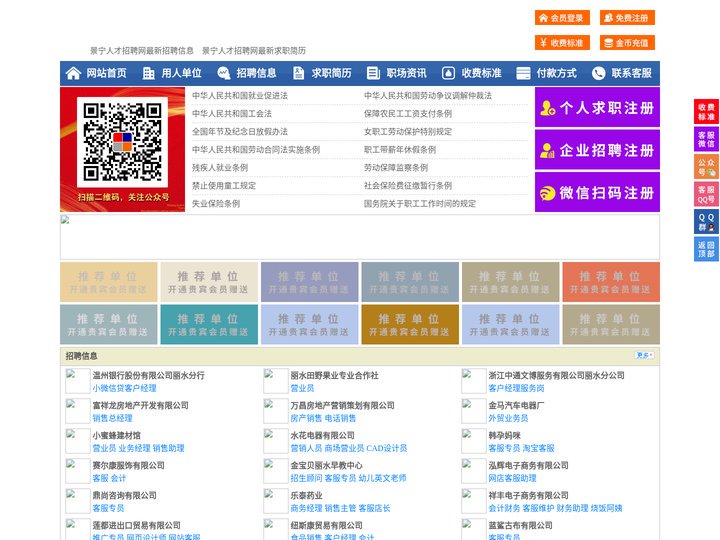Open the 用人单位 nav item
This screenshot has height=540, width=720.
[181, 73]
